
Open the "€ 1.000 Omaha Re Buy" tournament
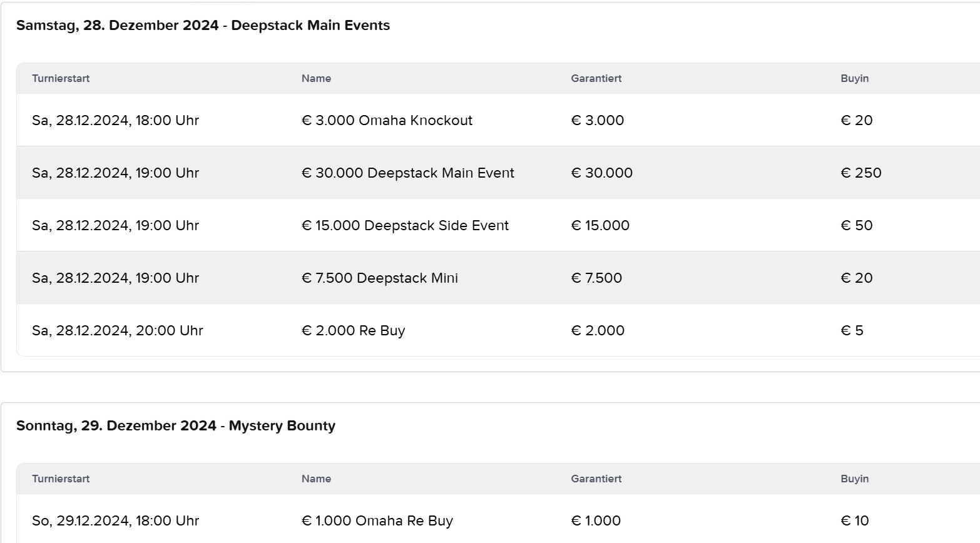click(x=377, y=520)
